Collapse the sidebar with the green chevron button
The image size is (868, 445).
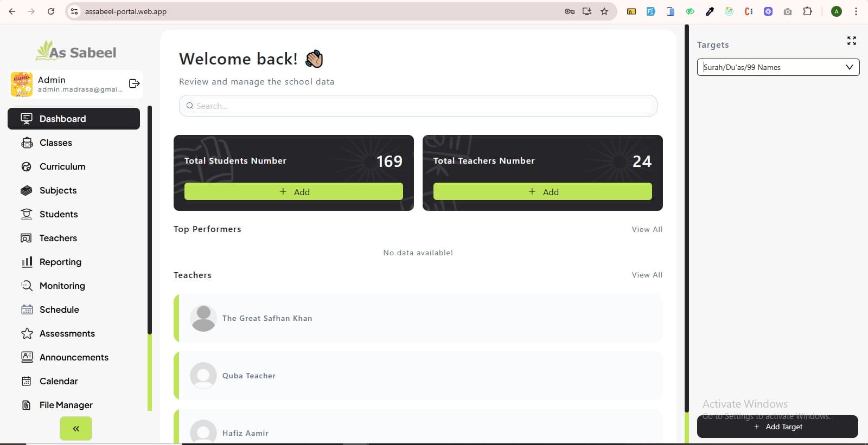(x=76, y=429)
